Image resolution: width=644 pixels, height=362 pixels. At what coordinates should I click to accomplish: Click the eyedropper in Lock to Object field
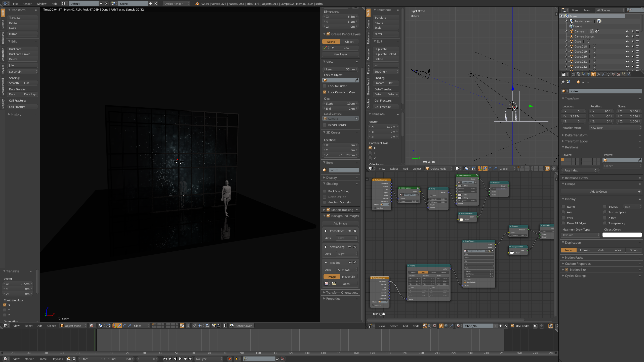tap(356, 80)
